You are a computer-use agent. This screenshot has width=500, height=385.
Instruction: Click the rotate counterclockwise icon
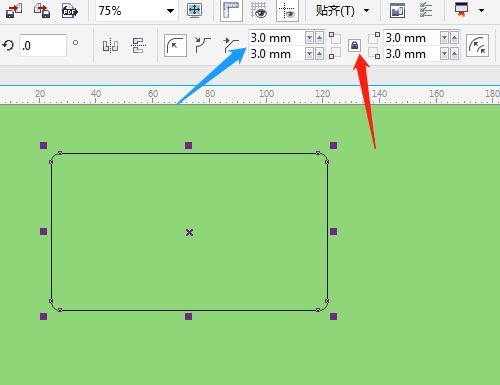(8, 45)
